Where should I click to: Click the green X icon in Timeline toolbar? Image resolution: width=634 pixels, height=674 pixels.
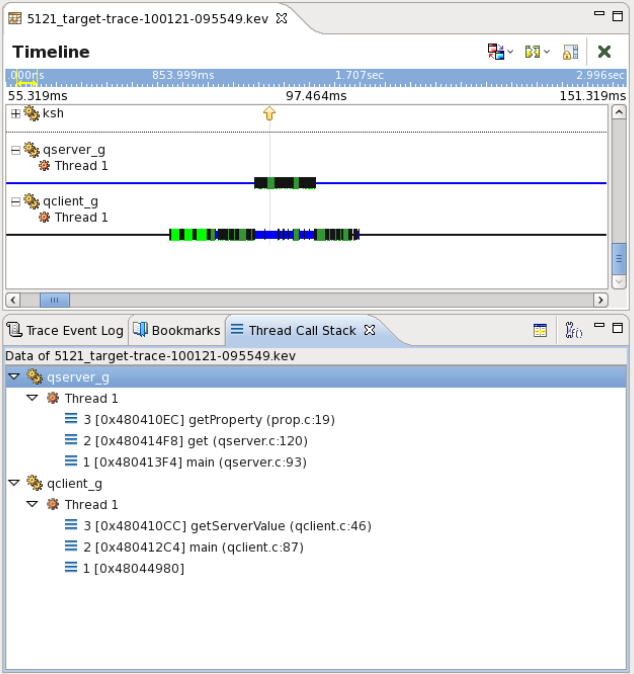point(604,52)
